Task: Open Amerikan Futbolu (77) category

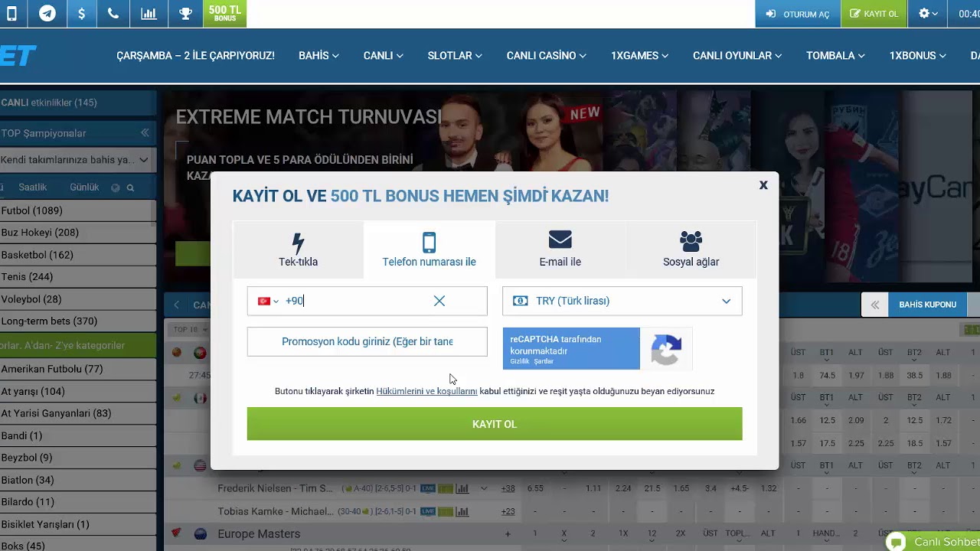Action: [77, 369]
